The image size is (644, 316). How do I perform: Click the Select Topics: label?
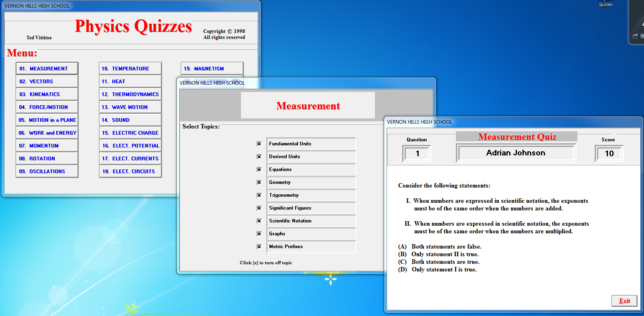pos(201,126)
